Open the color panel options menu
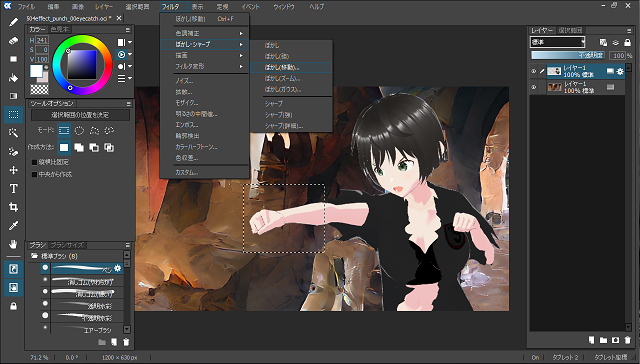 128,30
